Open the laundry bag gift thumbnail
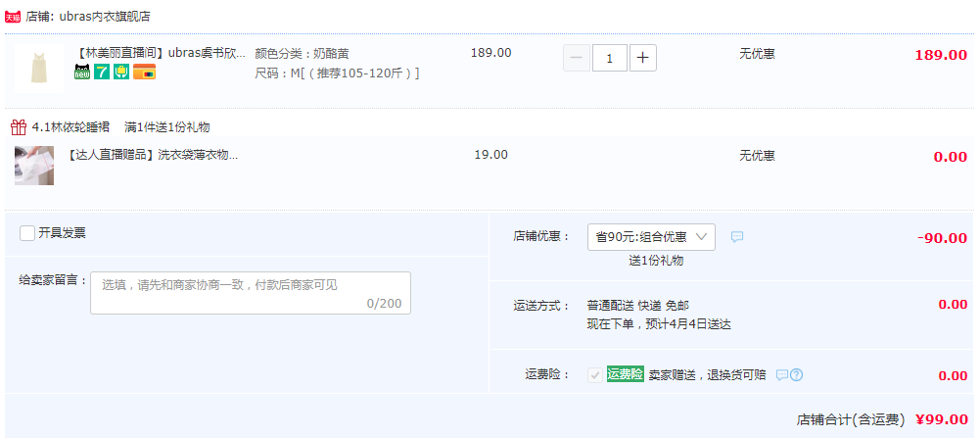This screenshot has width=980, height=438. 34,166
